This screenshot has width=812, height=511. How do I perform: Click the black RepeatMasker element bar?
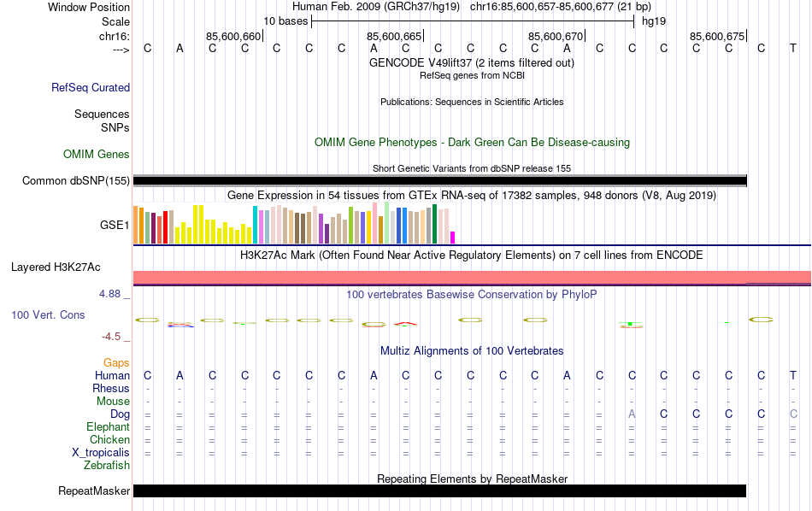click(439, 490)
